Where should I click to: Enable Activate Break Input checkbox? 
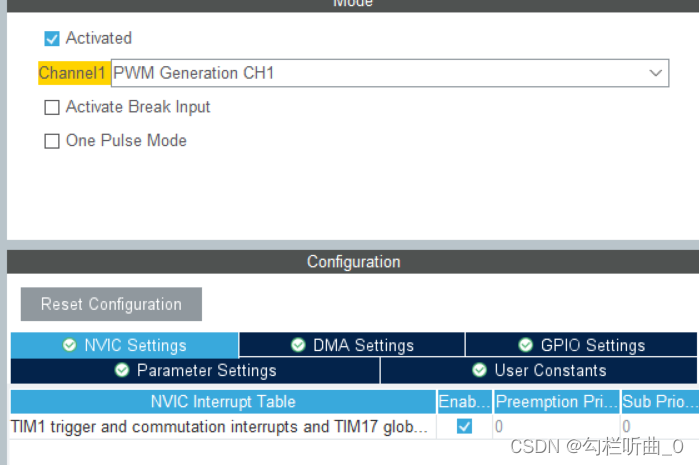pos(52,107)
